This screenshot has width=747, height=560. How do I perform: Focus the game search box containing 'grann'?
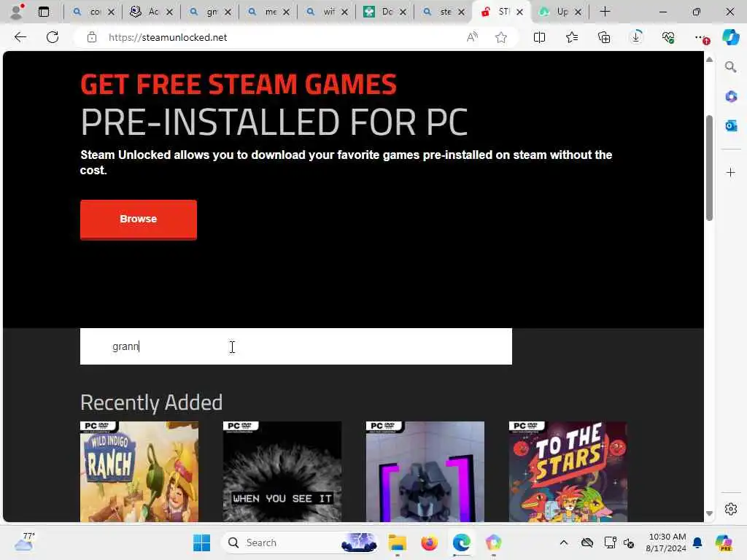(x=296, y=346)
